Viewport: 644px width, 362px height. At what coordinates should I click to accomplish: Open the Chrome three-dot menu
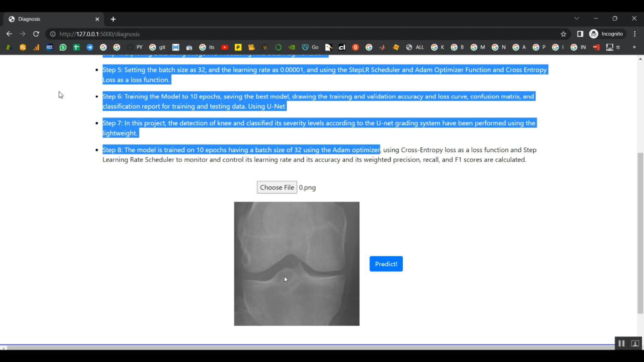point(635,34)
